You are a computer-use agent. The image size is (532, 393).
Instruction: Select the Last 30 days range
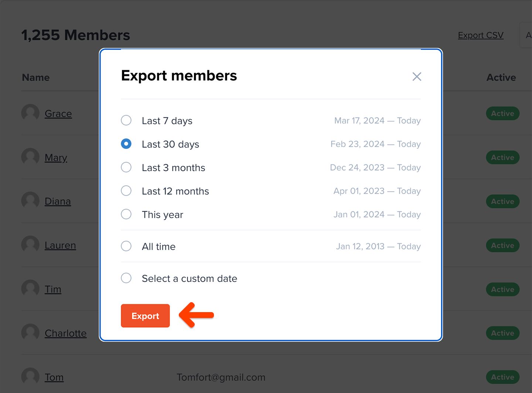[126, 144]
